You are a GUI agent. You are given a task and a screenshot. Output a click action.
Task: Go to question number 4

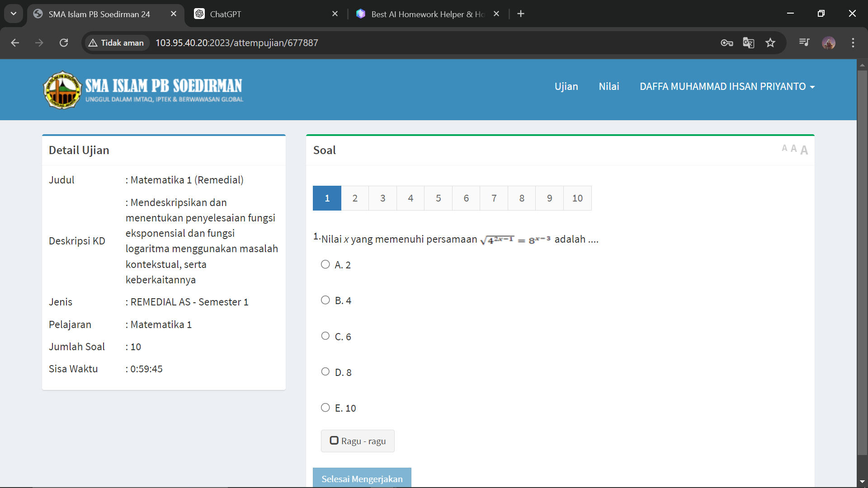(410, 198)
